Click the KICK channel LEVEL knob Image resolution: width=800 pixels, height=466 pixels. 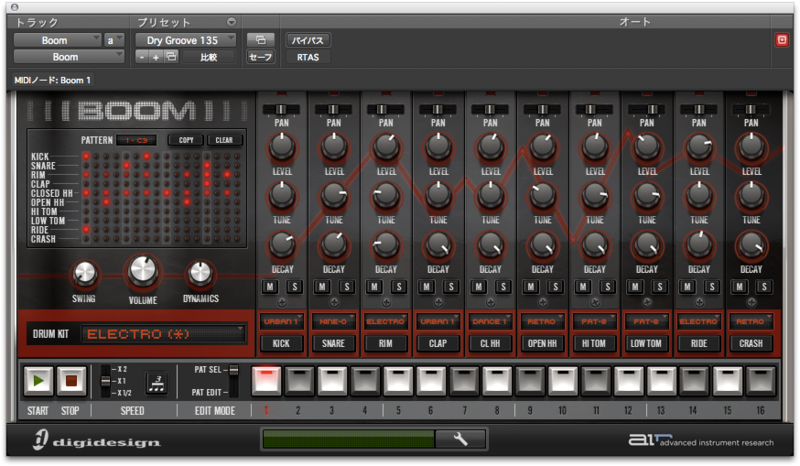(282, 146)
